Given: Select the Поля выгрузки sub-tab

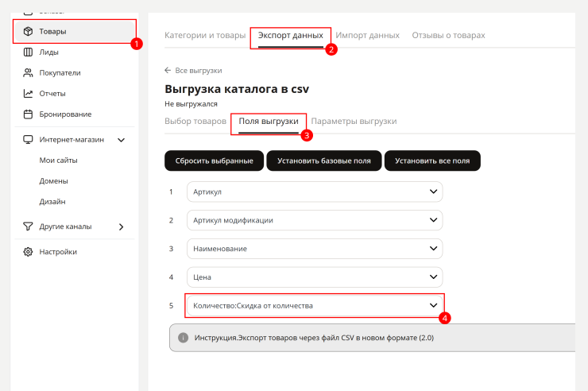Looking at the screenshot, I should click(269, 121).
